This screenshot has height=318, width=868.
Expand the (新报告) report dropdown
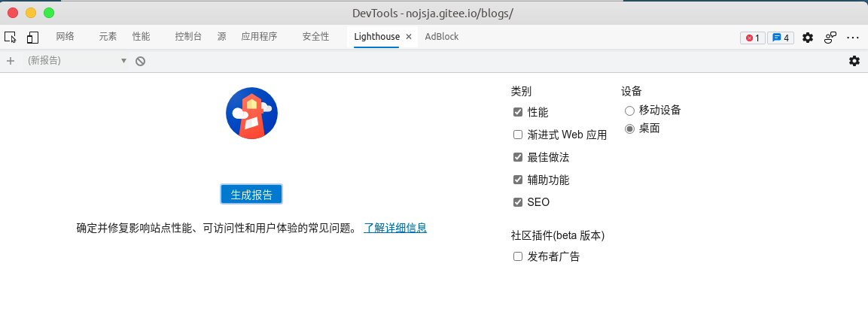[77, 61]
